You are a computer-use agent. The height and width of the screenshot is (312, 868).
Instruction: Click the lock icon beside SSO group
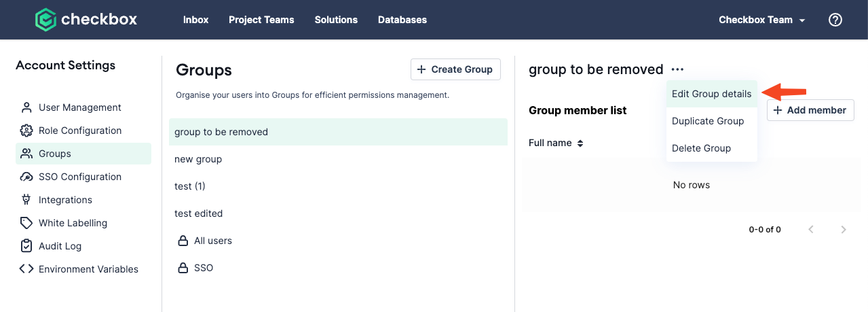183,268
